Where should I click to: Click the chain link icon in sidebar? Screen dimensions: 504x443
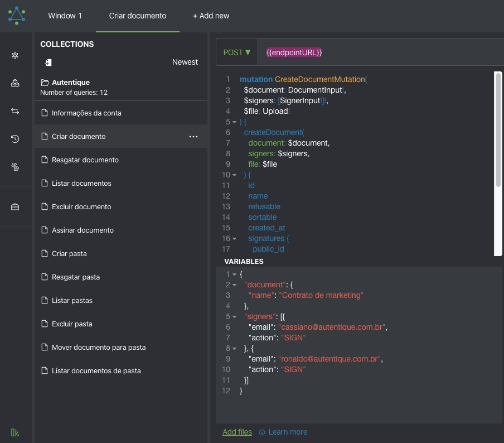pos(15,167)
